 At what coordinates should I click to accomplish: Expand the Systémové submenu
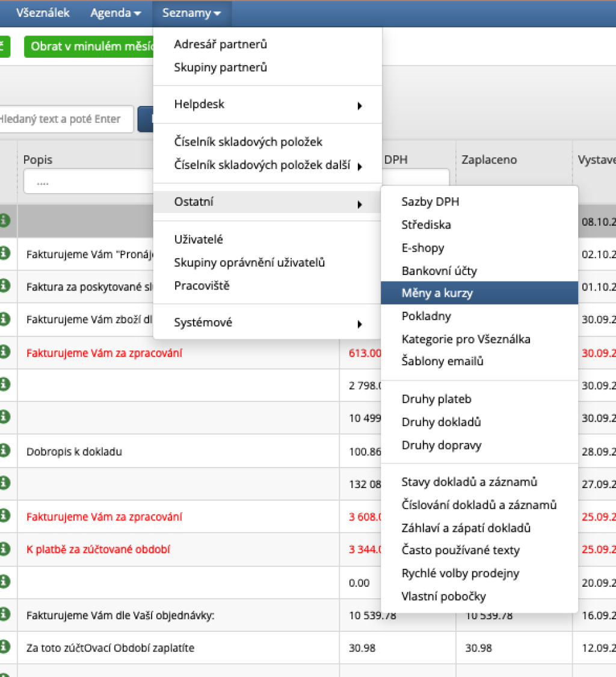click(x=267, y=323)
